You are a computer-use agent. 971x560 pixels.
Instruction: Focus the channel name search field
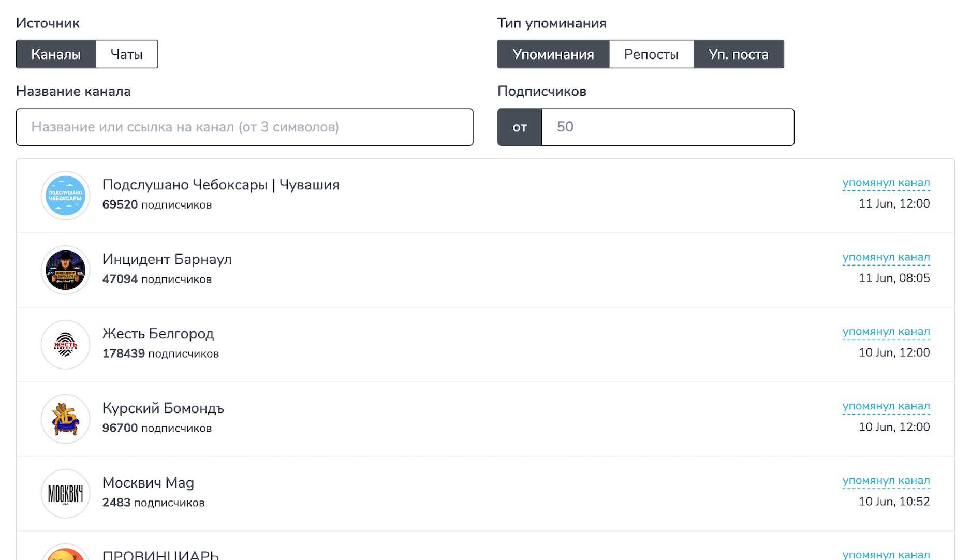tap(245, 127)
